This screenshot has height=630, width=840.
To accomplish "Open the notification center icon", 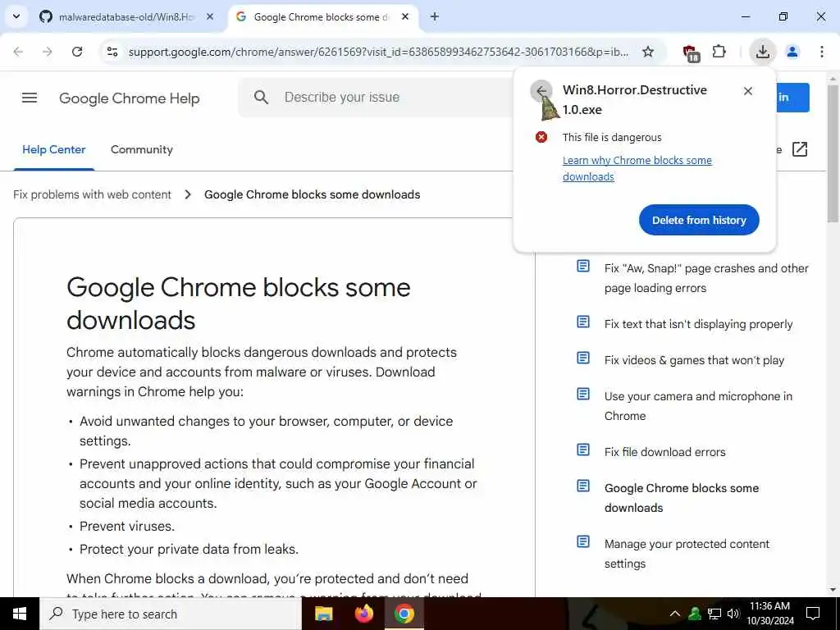I will (813, 614).
